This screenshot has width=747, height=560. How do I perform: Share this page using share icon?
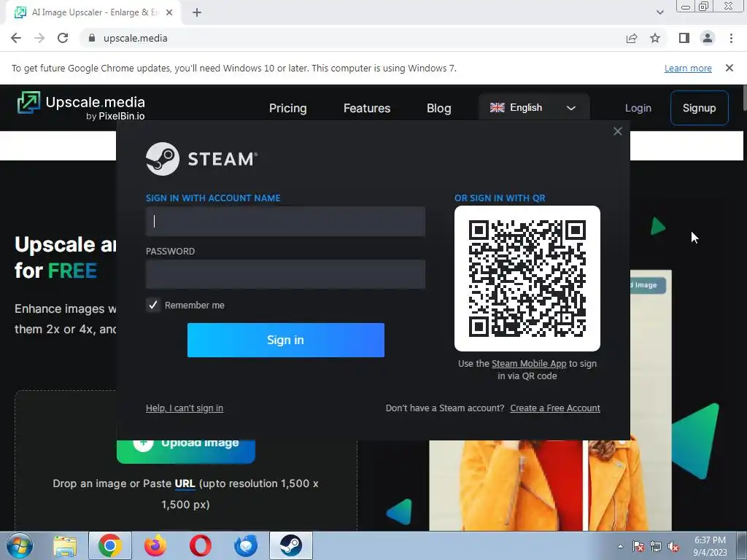point(632,38)
